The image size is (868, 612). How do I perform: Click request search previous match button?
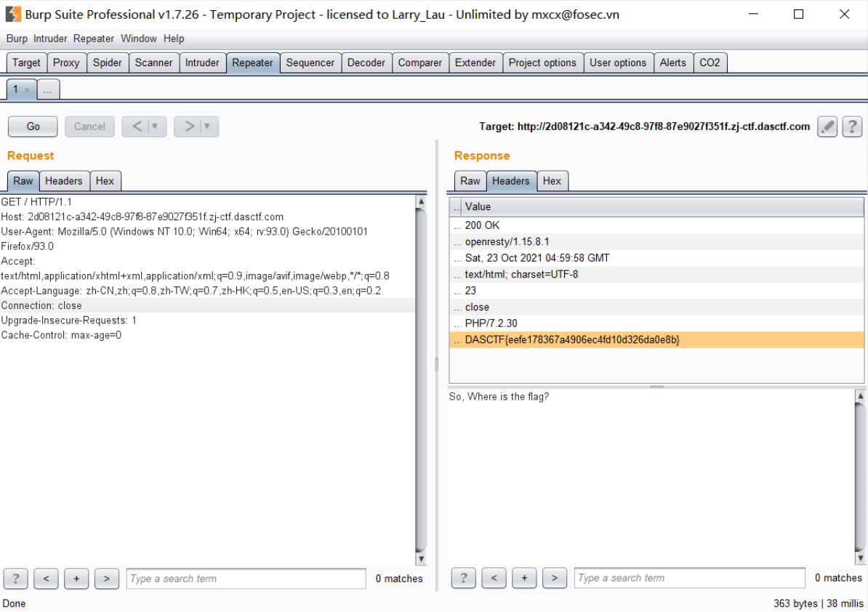click(46, 579)
